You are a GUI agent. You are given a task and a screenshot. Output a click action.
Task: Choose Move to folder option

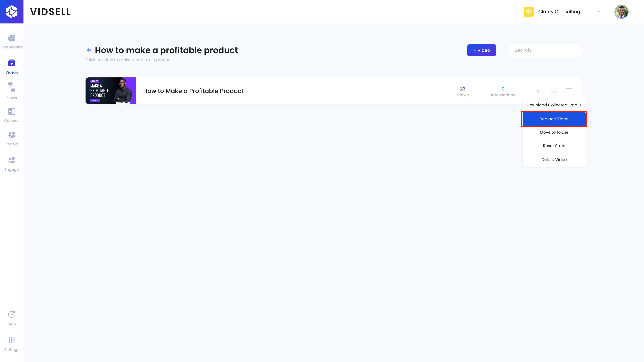554,132
